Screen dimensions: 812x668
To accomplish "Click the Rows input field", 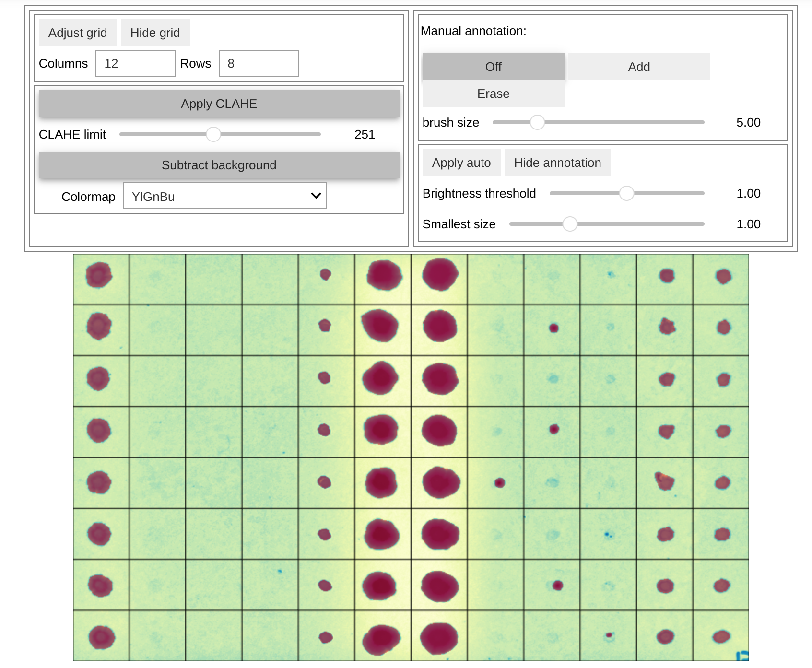I will pos(259,63).
